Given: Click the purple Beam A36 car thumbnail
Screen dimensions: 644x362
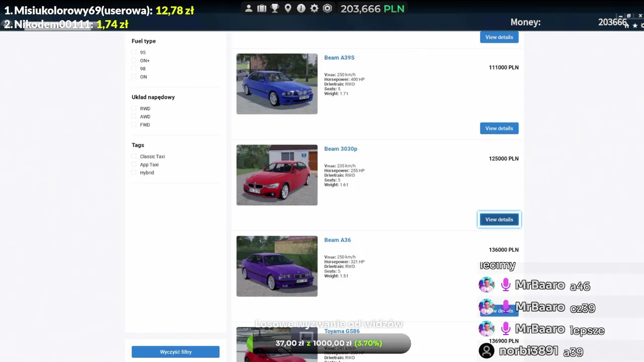Looking at the screenshot, I should pyautogui.click(x=277, y=266).
